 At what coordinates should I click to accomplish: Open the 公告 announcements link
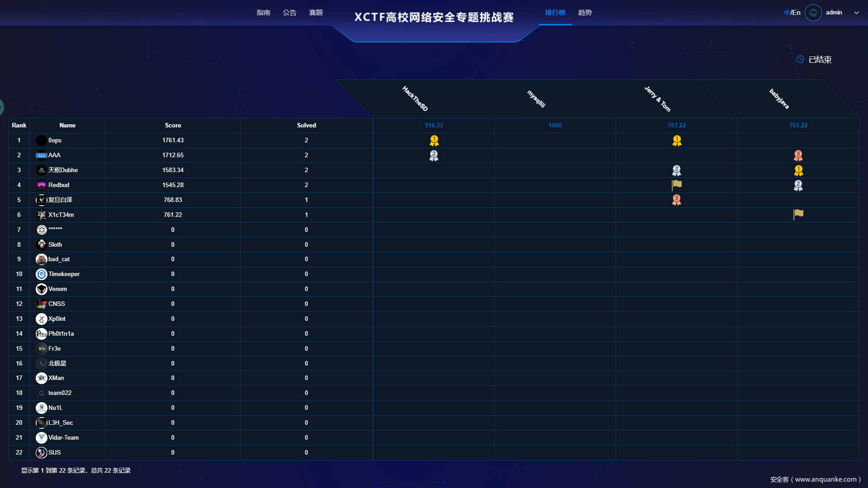290,13
